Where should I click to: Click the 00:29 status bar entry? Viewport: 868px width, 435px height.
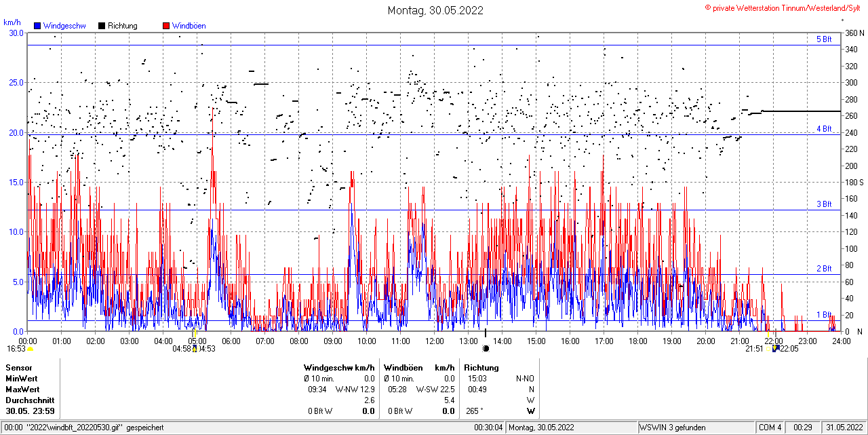(x=803, y=428)
